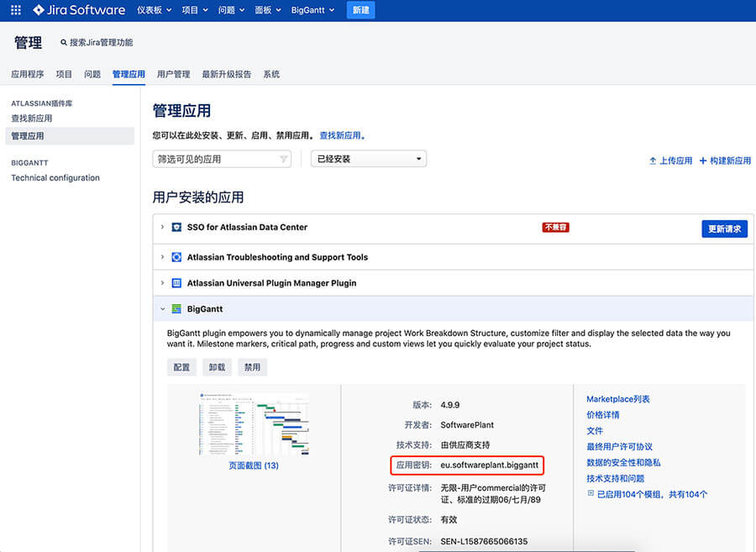The width and height of the screenshot is (756, 552).
Task: Click the 卸载 button for BigGantt
Action: (217, 367)
